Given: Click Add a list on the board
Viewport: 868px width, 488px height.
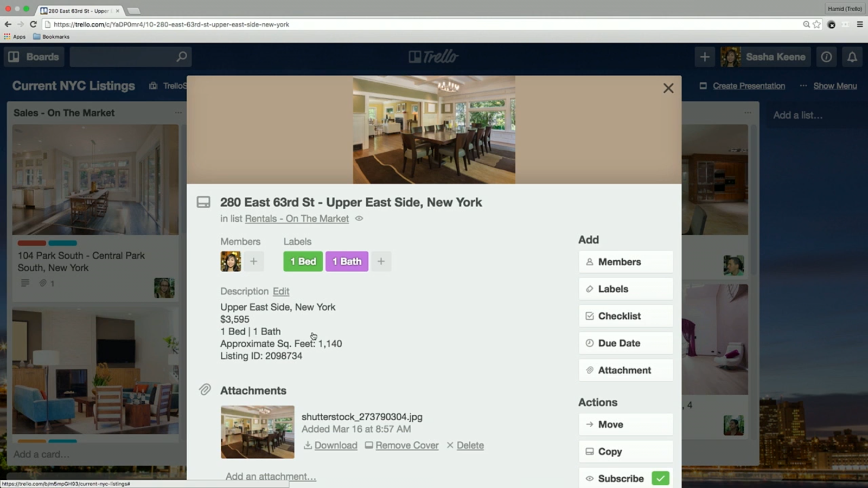Looking at the screenshot, I should point(797,115).
